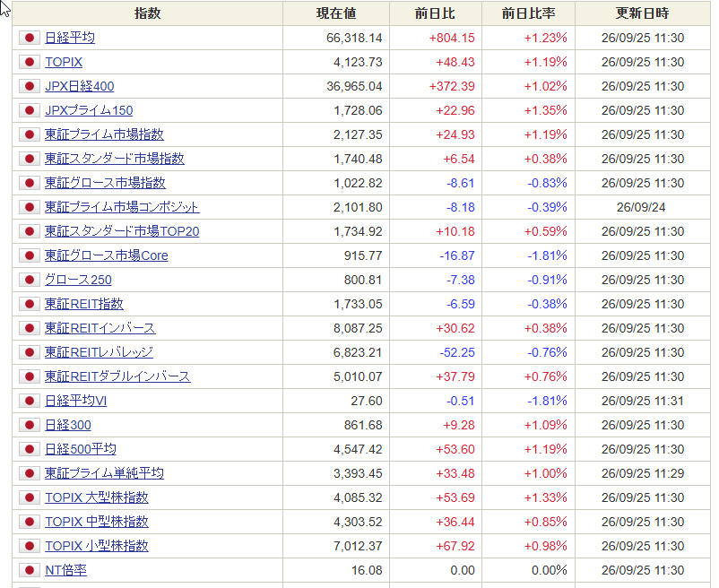The height and width of the screenshot is (588, 719).
Task: Click flag icon beside NT倍率
Action: 30,570
